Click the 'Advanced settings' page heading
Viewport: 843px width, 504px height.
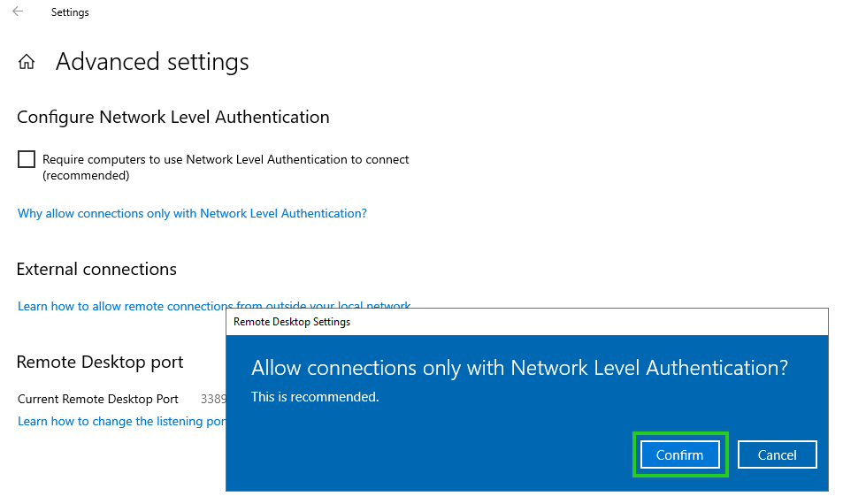pyautogui.click(x=152, y=62)
